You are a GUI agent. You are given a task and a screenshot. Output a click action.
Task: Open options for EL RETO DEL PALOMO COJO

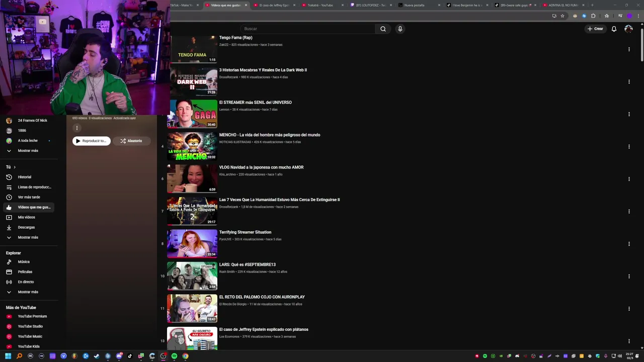click(x=629, y=309)
